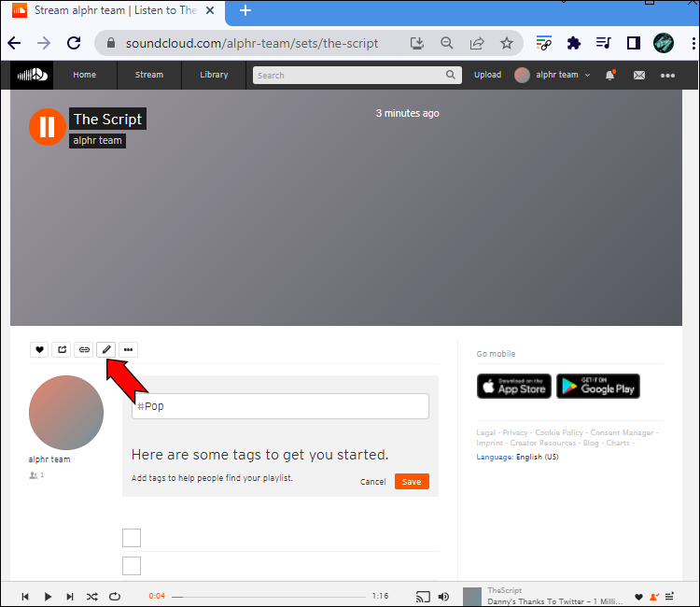Copy the playlist link
Image resolution: width=700 pixels, height=607 pixels.
click(84, 349)
